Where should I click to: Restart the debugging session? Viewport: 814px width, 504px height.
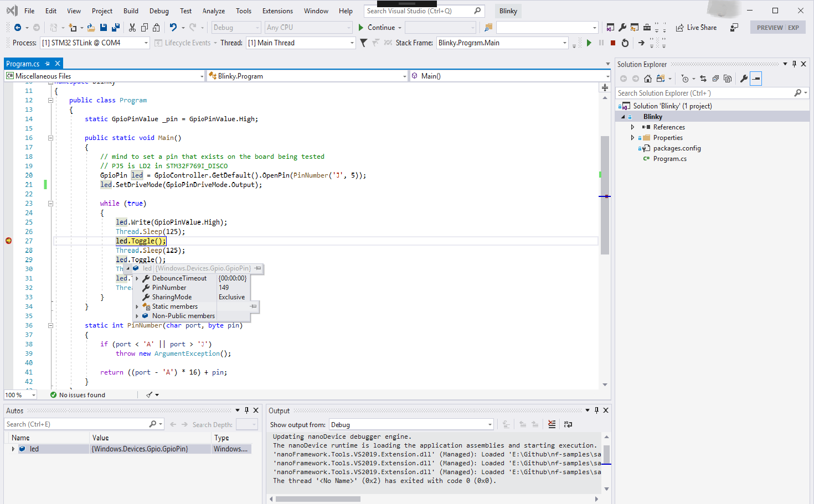pyautogui.click(x=625, y=43)
